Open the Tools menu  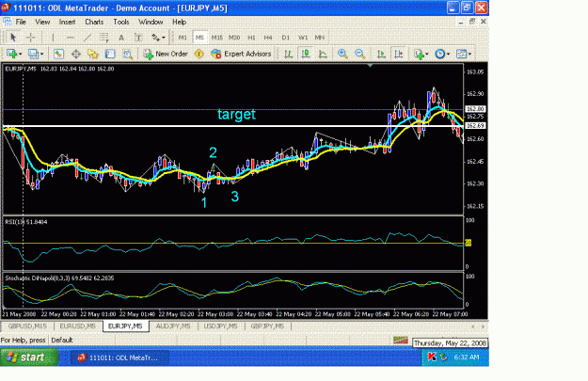click(x=121, y=22)
